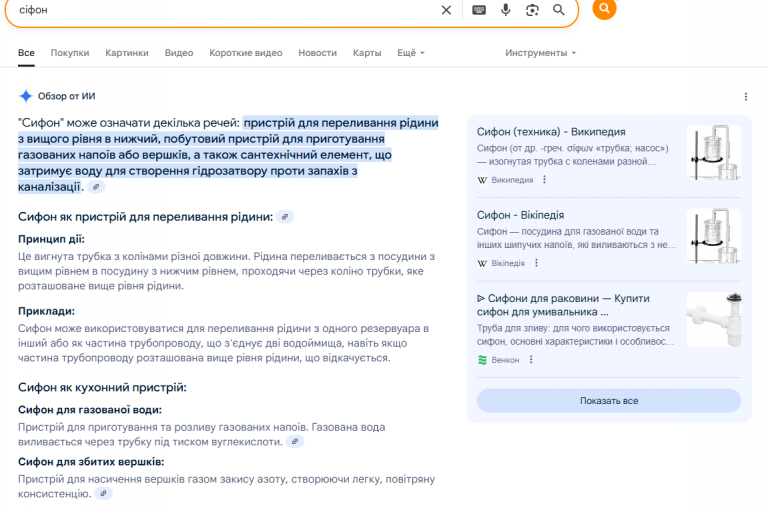
Task: Open the "Карты" tab
Action: tap(367, 53)
